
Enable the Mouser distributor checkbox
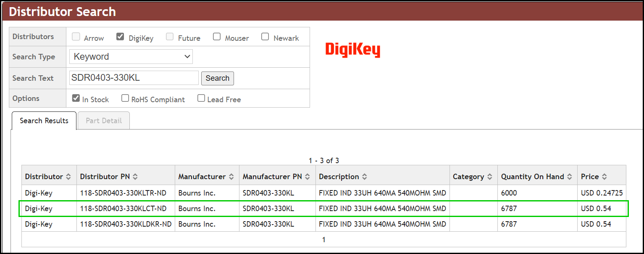click(217, 37)
